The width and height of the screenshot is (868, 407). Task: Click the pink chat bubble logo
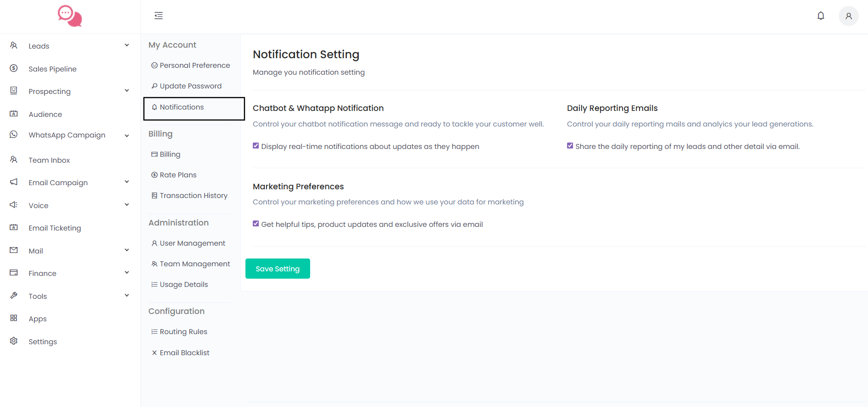point(70,16)
